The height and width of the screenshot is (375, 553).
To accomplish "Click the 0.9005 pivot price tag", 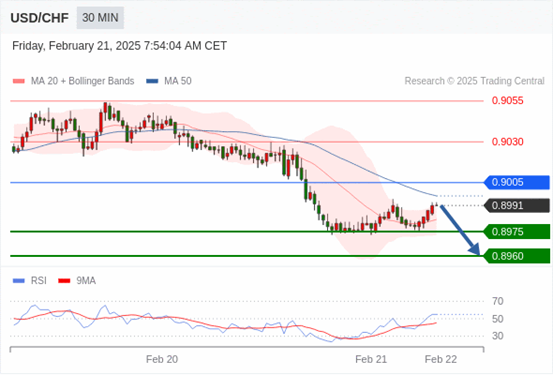I will point(517,182).
